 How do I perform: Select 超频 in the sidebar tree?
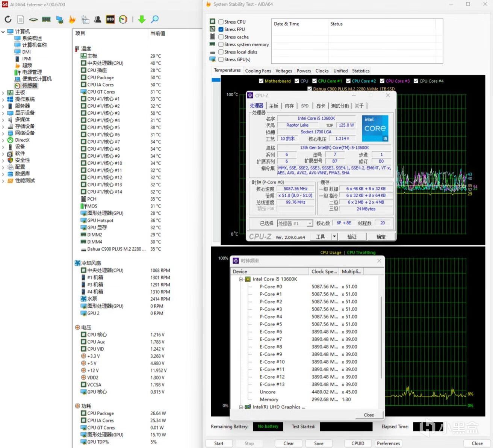27,65
